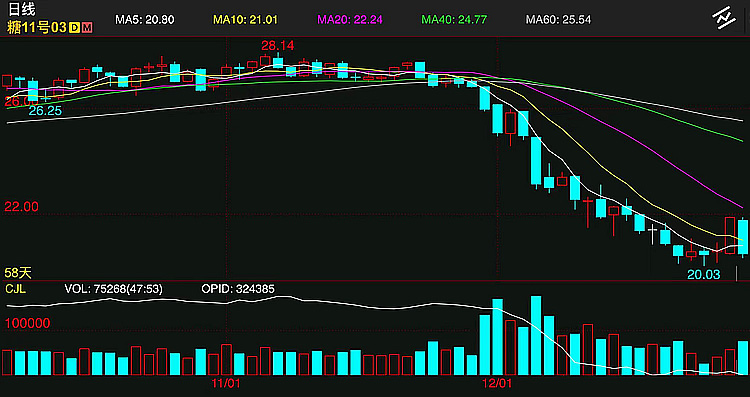This screenshot has height=397, width=750.
Task: Tap the 58天 day-count label
Action: click(x=18, y=273)
